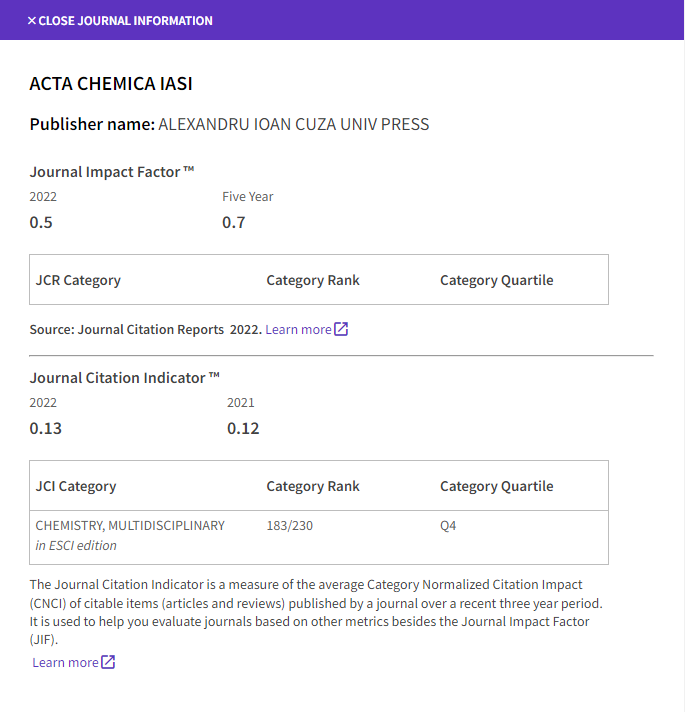Click the JCI Category column header
Viewport: 685px width, 712px height.
[76, 486]
